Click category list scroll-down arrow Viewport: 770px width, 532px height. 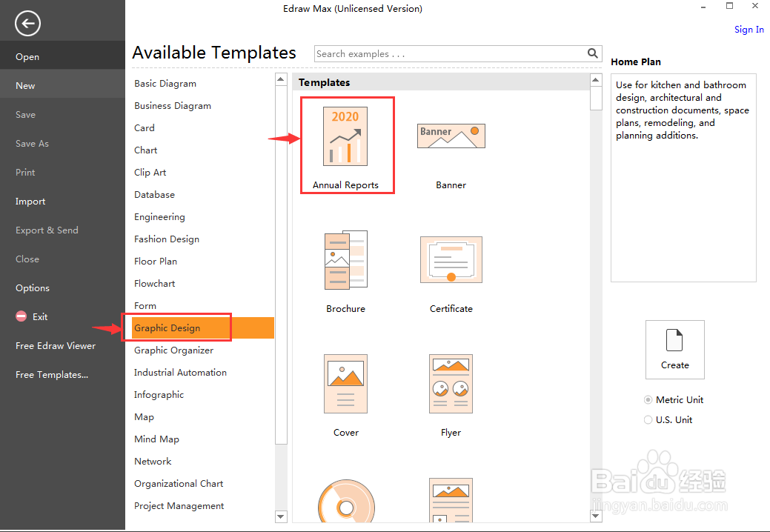click(281, 516)
